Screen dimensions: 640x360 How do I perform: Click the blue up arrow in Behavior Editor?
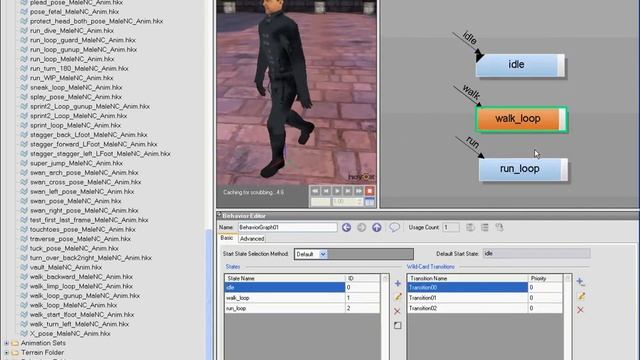(x=377, y=227)
